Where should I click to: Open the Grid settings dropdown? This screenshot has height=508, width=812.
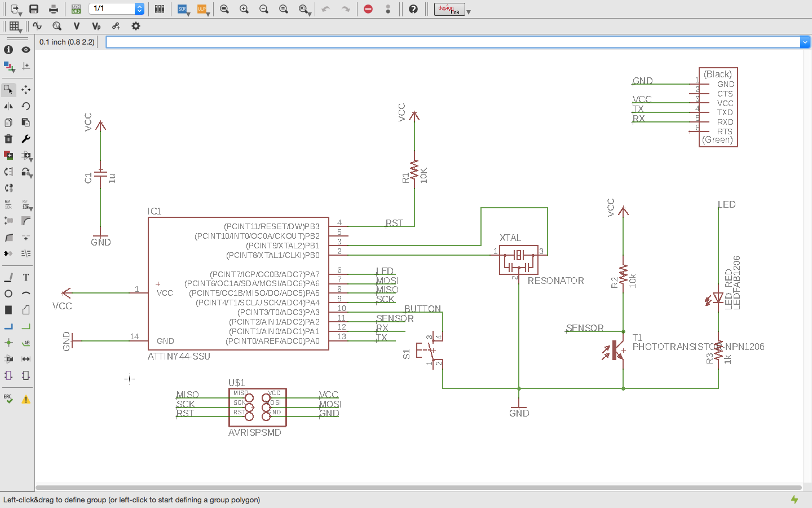[x=15, y=26]
